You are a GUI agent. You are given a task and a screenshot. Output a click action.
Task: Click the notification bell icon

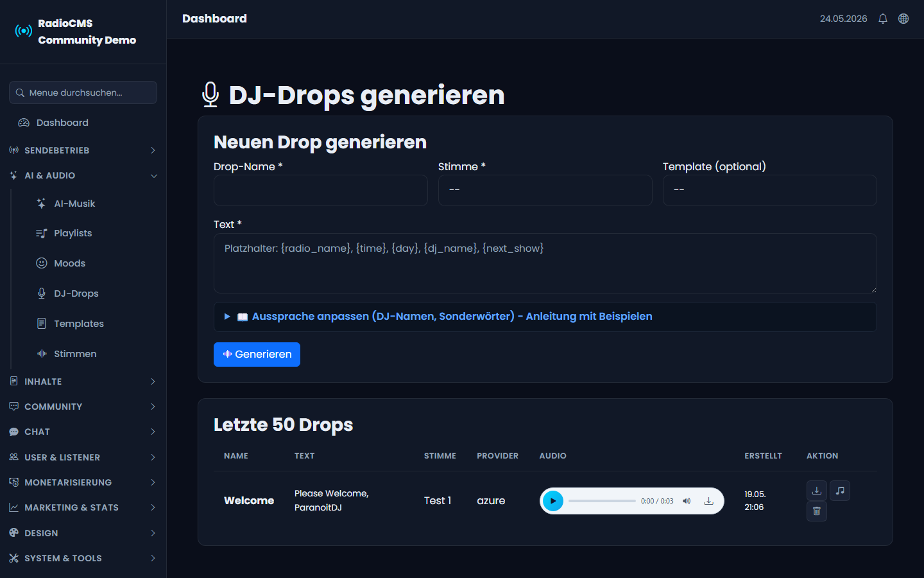click(x=883, y=19)
